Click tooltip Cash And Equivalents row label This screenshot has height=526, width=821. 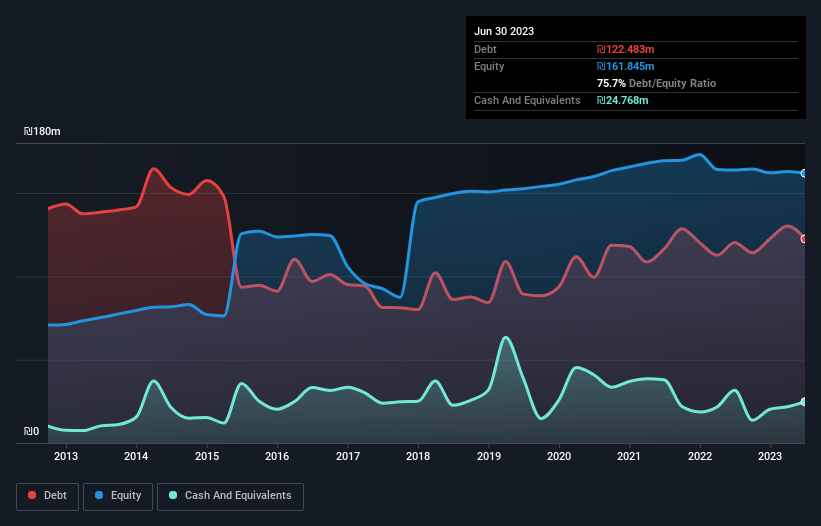527,100
